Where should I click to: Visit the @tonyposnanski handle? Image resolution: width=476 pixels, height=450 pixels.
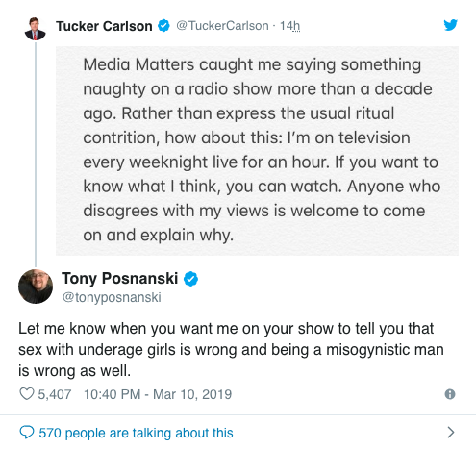tap(112, 297)
